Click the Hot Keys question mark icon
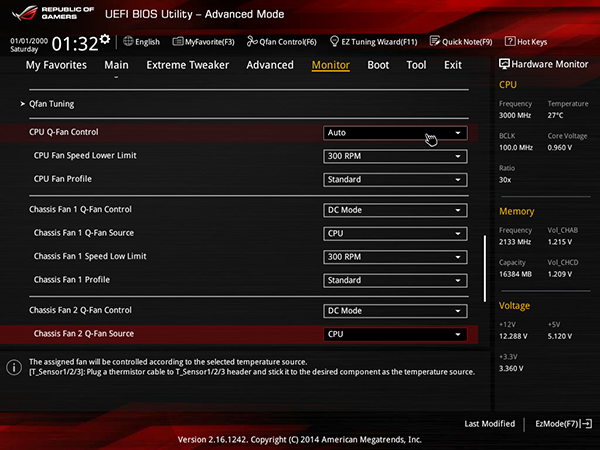 tap(510, 41)
